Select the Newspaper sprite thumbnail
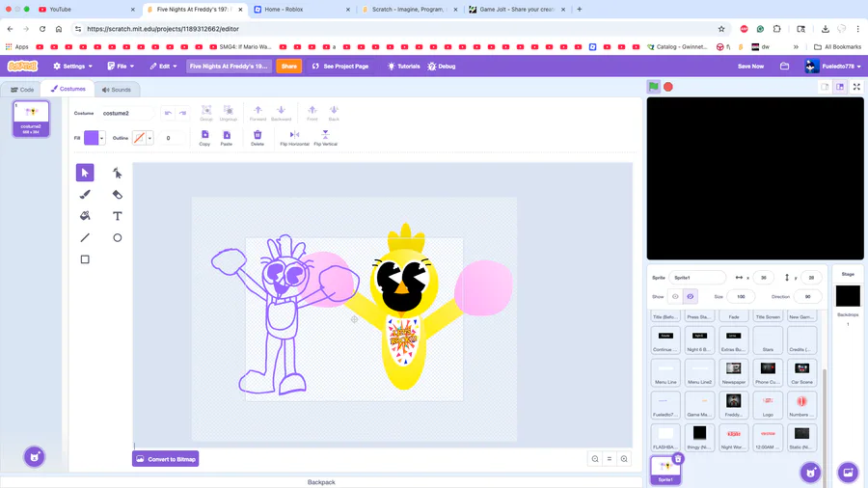868x488 pixels. coord(734,373)
